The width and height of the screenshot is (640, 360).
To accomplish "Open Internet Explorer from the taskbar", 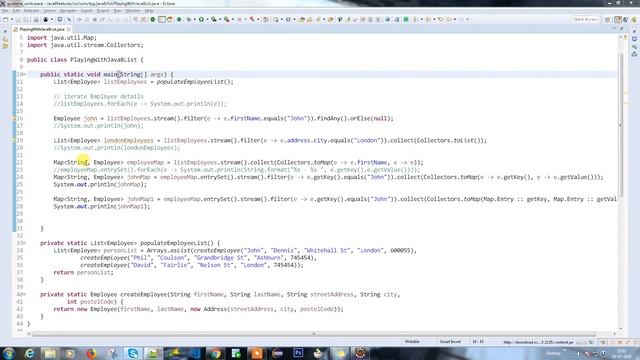I will point(29,353).
